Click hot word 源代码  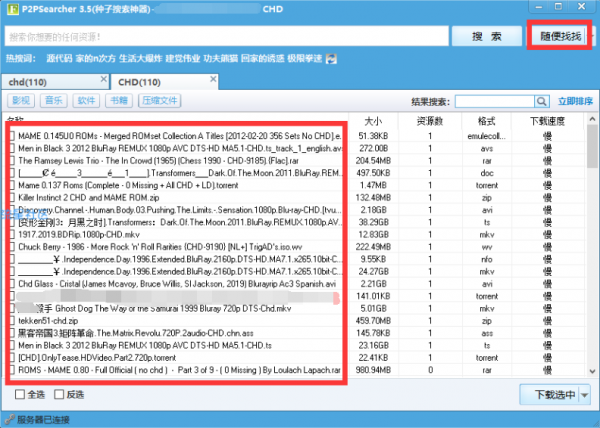59,59
